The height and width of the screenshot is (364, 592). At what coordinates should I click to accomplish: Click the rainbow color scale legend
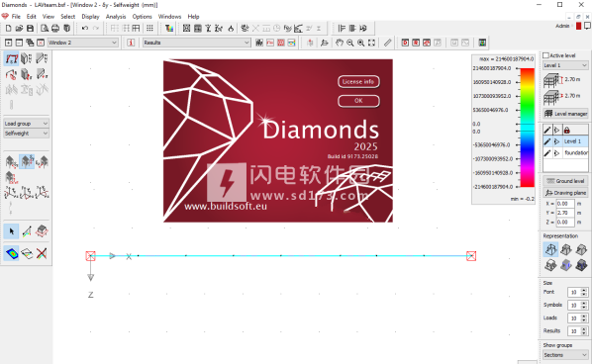click(527, 128)
